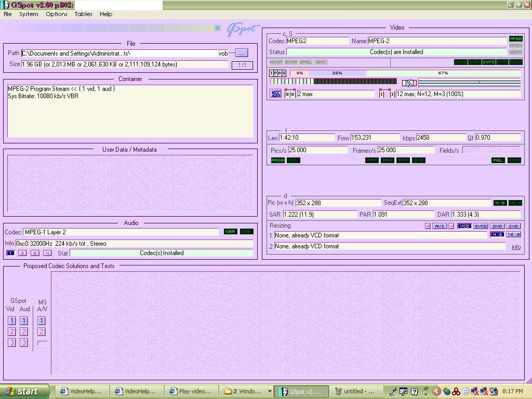Switch to 'Play video...' taskbar window
The height and width of the screenshot is (399, 532).
point(191,392)
